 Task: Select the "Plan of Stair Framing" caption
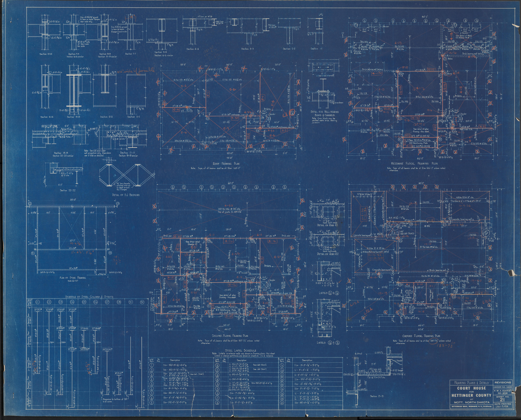[73, 278]
